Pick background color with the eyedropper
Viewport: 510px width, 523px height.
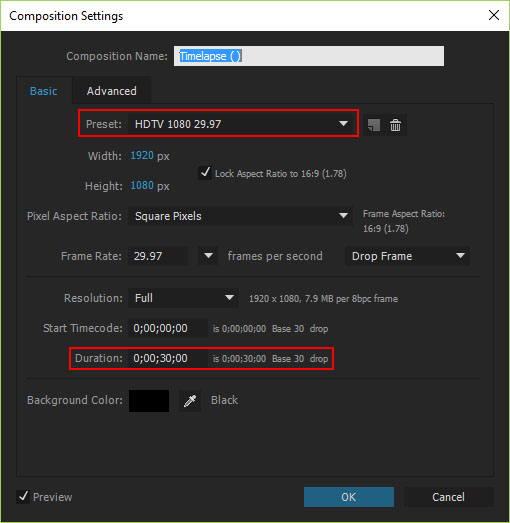coord(190,401)
